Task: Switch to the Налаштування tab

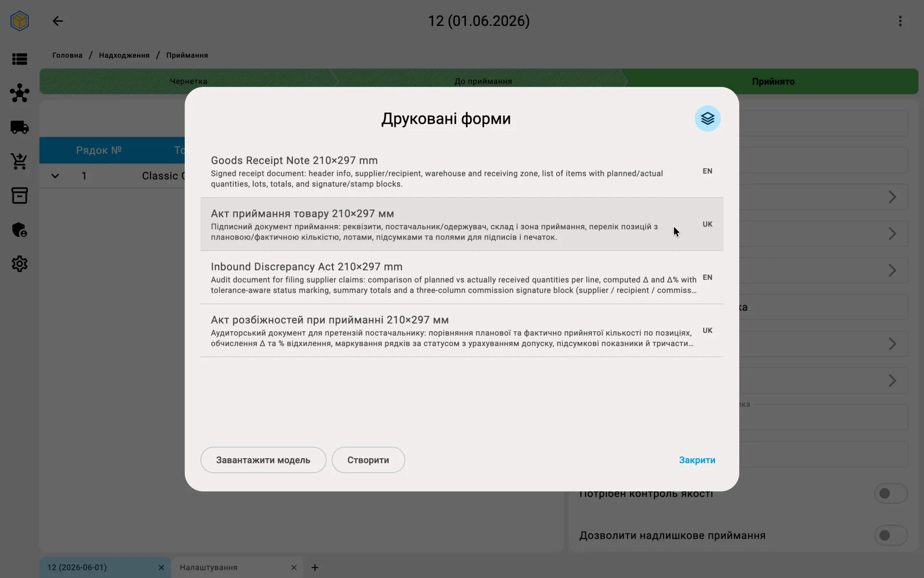Action: (238, 567)
